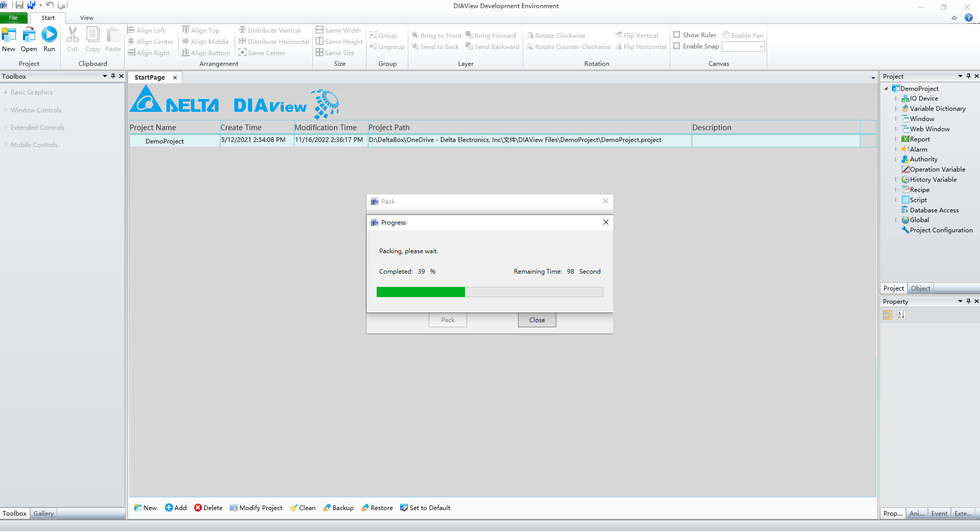Expand the Script tree node
The width and height of the screenshot is (980, 532).
coord(896,200)
